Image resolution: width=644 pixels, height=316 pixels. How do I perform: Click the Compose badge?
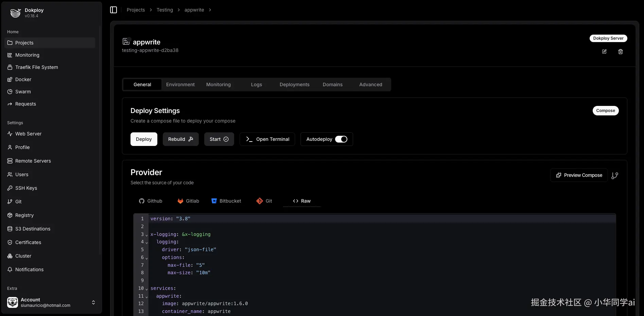click(x=606, y=111)
